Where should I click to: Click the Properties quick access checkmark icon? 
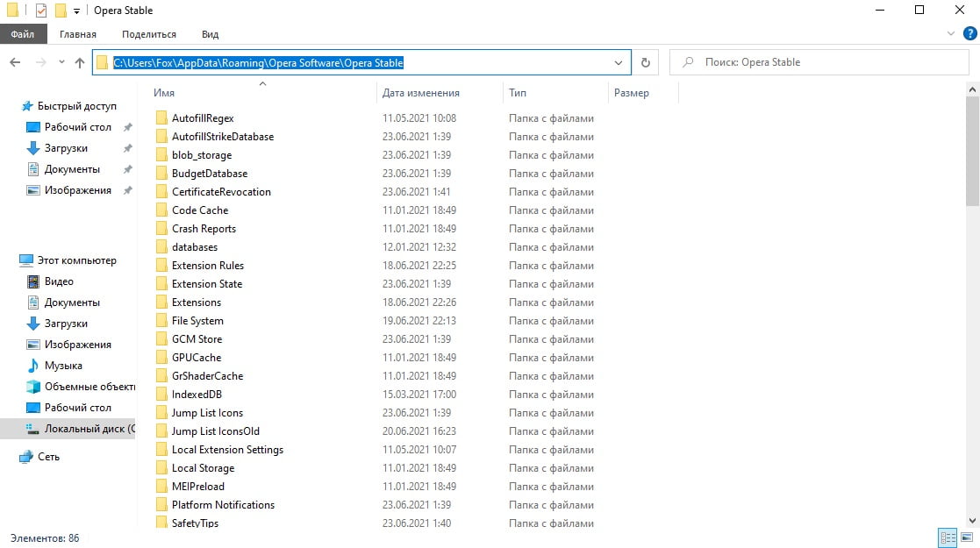pyautogui.click(x=40, y=10)
